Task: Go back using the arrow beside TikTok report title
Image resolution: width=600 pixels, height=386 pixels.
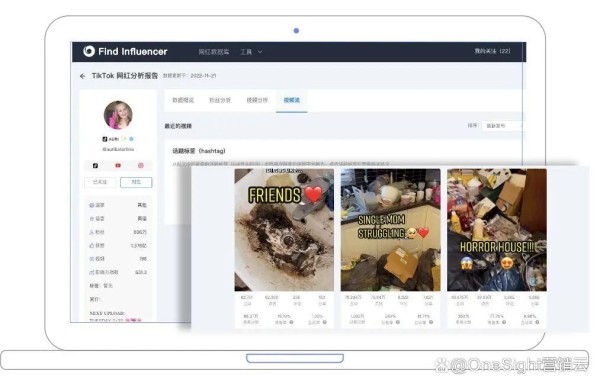Action: click(83, 76)
